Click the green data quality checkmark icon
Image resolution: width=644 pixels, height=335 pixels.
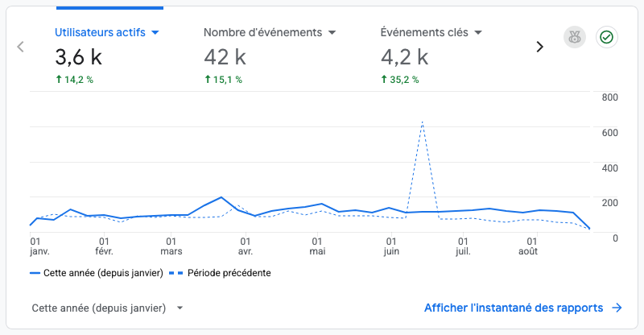pos(607,37)
